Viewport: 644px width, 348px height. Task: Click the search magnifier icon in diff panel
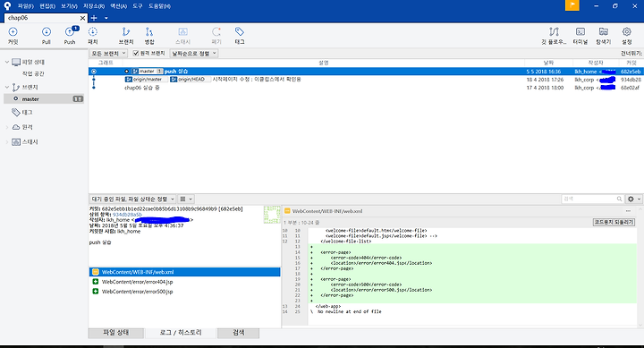619,199
